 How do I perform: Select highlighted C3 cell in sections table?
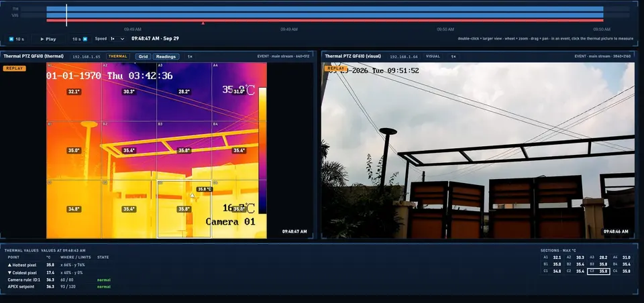(598, 271)
